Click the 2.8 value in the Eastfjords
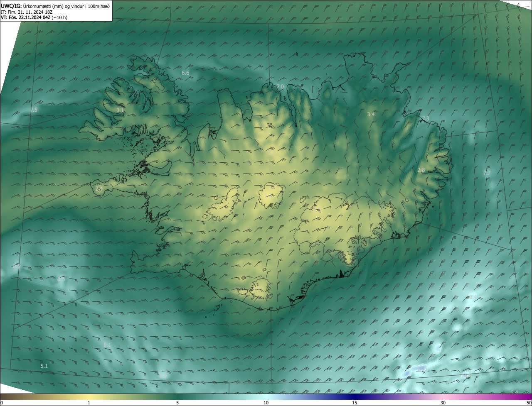This screenshot has height=406, width=532. (421, 170)
